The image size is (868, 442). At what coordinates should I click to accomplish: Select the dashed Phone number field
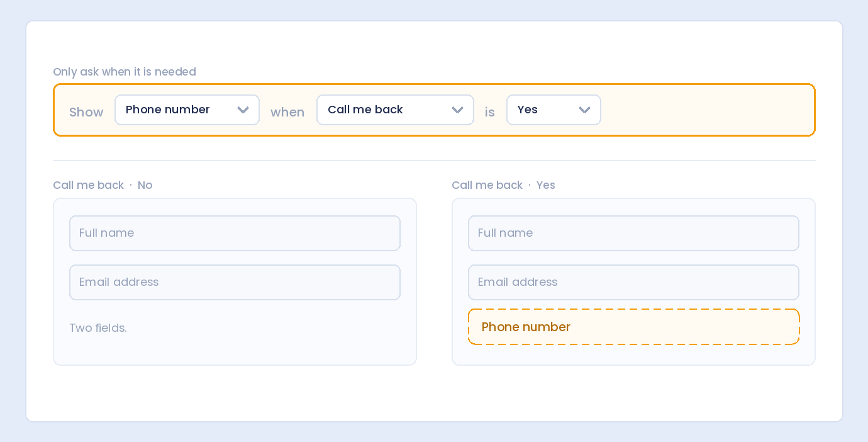click(x=633, y=327)
